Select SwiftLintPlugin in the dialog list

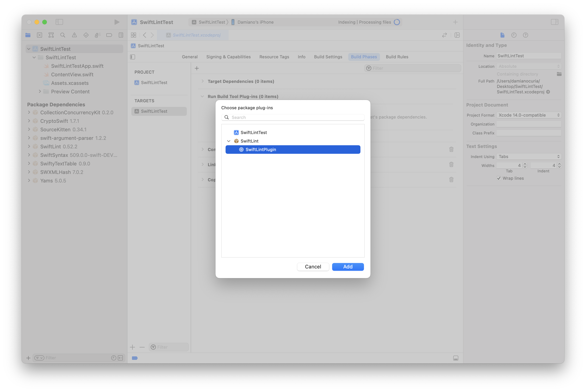click(x=293, y=150)
